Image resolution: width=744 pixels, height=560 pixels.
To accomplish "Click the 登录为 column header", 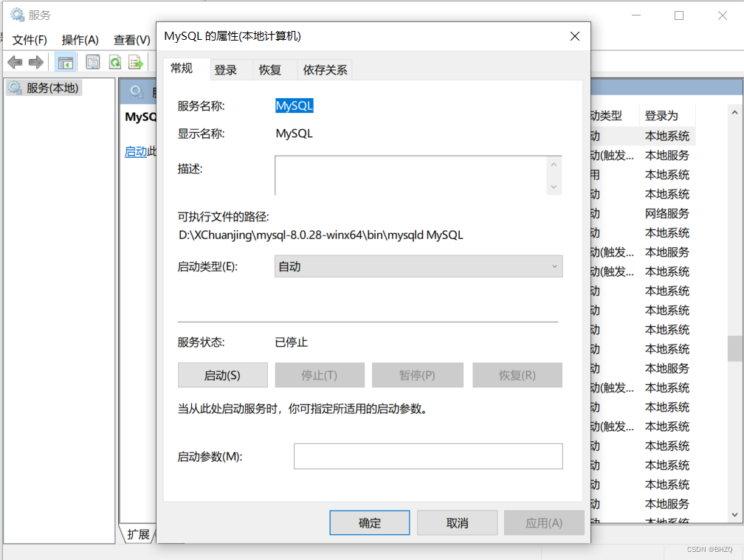I will 667,116.
